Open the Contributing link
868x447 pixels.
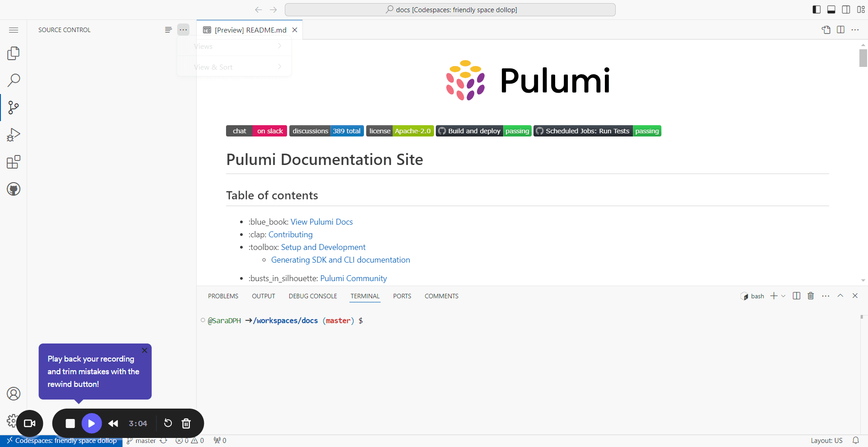[x=291, y=235]
